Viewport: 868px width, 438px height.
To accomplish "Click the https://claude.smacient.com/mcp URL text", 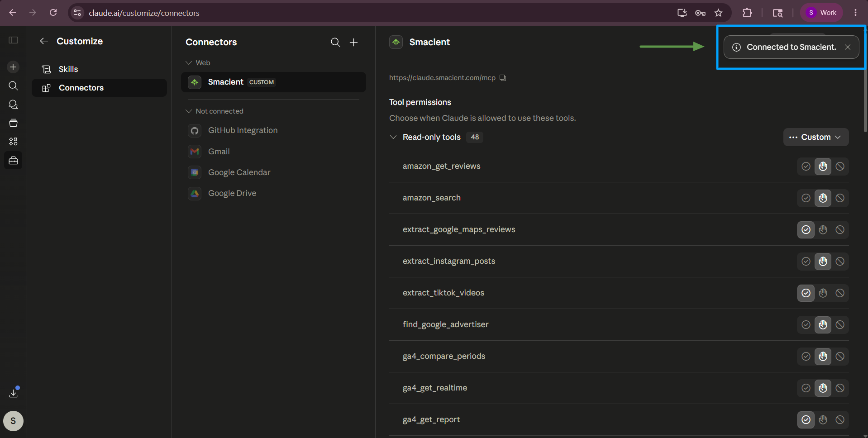I will [442, 78].
